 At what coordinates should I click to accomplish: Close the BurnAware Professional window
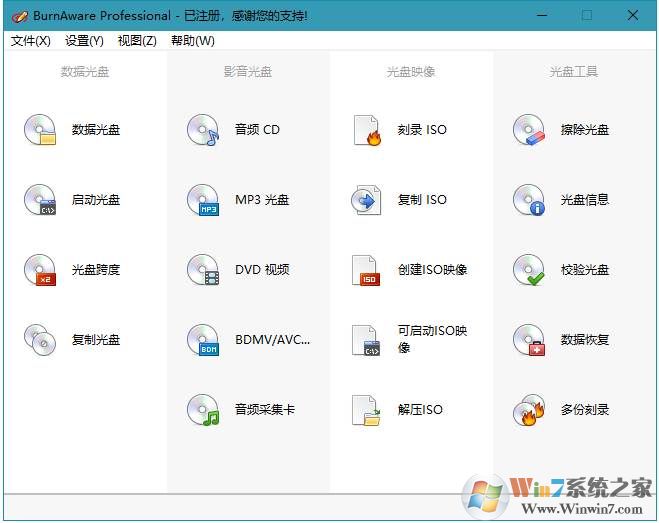[x=633, y=16]
